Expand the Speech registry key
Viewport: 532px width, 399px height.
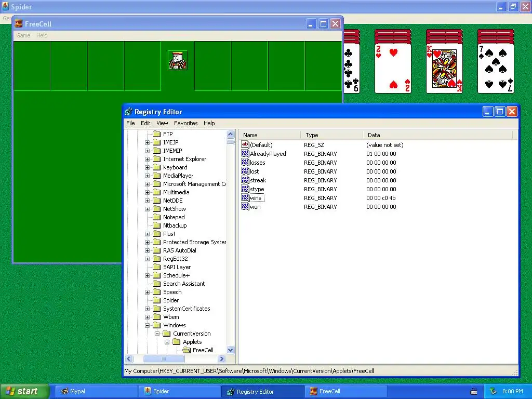[147, 292]
